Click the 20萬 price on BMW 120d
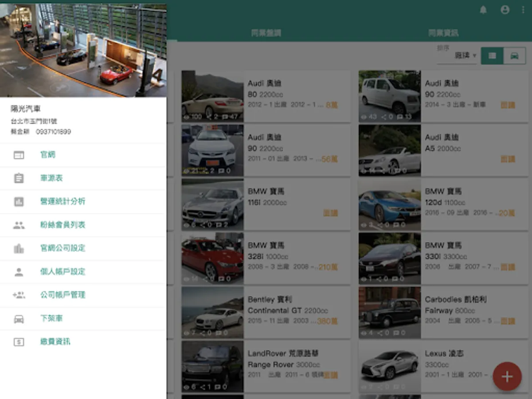Screen dimensions: 532x399 [x=507, y=213]
